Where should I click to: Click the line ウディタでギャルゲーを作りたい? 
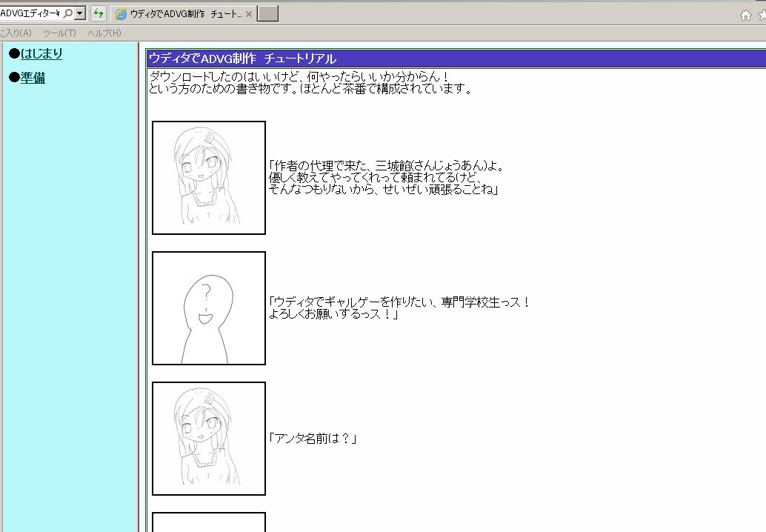pyautogui.click(x=399, y=302)
